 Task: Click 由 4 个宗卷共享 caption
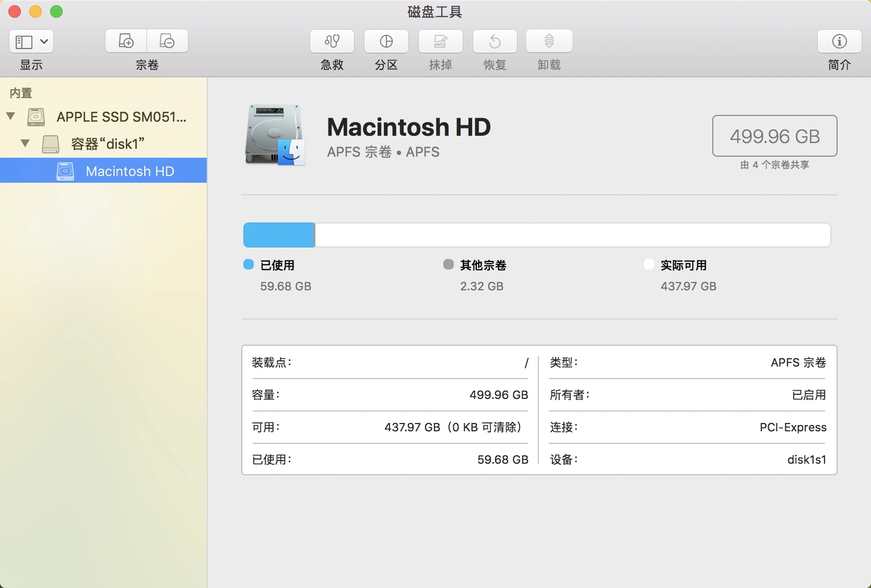775,165
